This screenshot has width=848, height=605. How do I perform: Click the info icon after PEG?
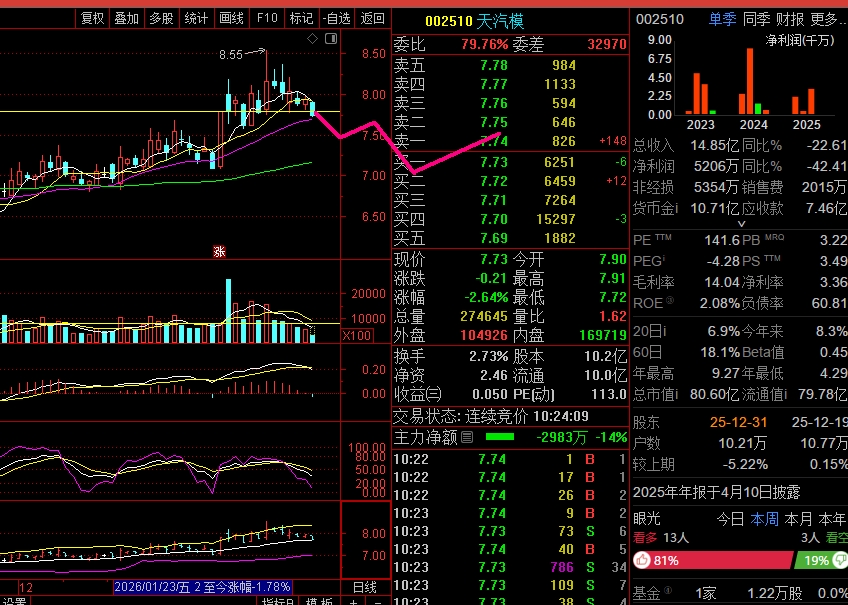[664, 258]
